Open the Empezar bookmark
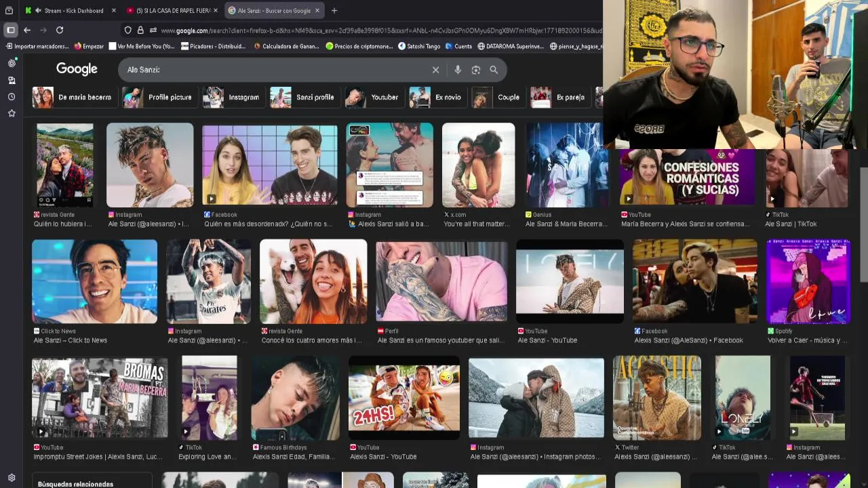 (89, 46)
